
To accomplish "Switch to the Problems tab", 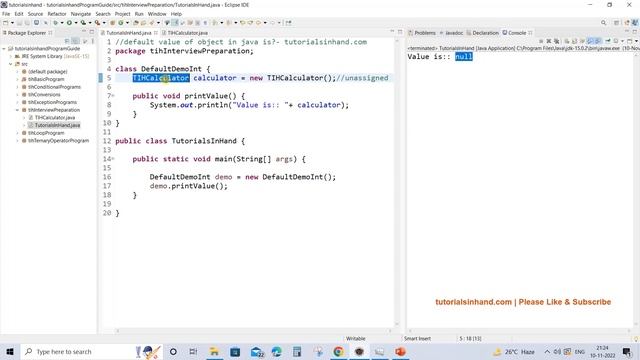I will (x=424, y=33).
